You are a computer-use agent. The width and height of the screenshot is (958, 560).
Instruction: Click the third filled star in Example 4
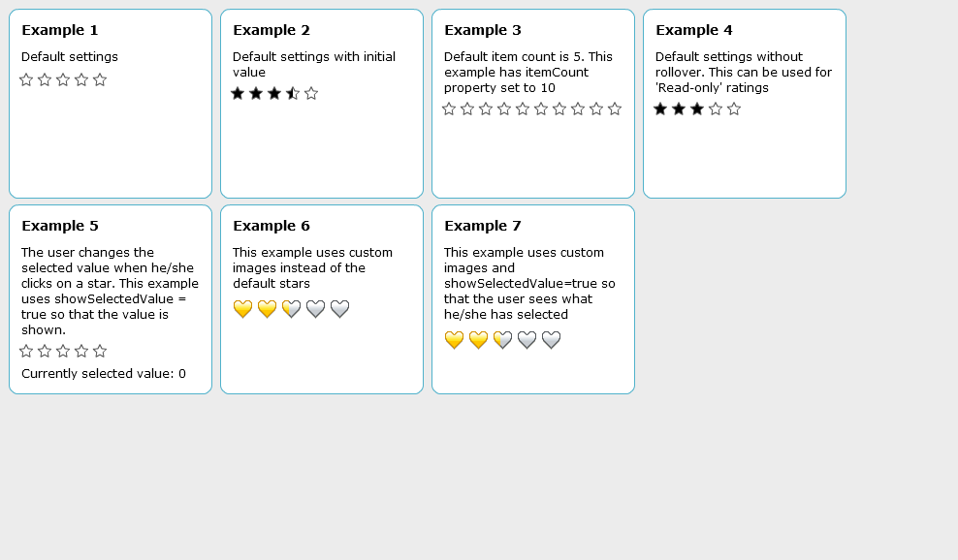[x=697, y=109]
